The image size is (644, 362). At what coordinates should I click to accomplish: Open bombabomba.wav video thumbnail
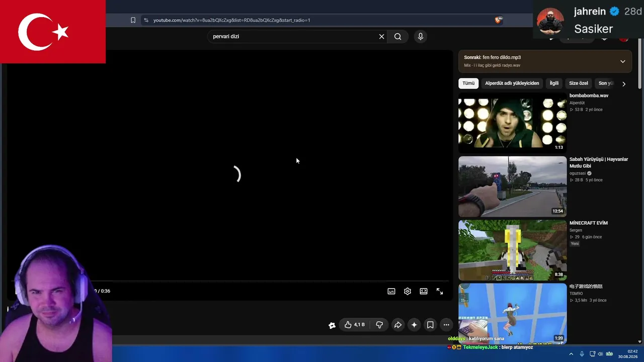(x=512, y=123)
